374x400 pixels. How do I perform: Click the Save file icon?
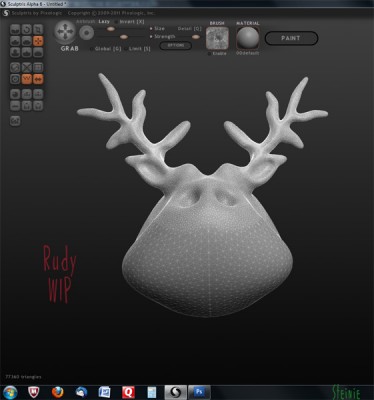point(38,106)
